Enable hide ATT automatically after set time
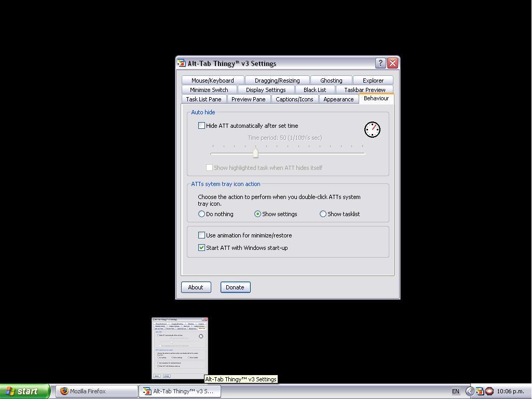 coord(202,125)
